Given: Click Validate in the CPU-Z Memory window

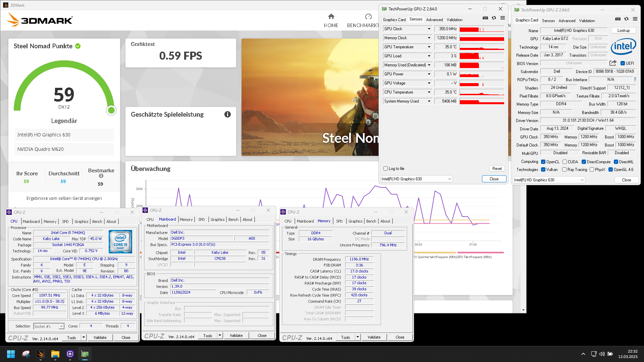Looking at the screenshot, I should pos(374,337).
